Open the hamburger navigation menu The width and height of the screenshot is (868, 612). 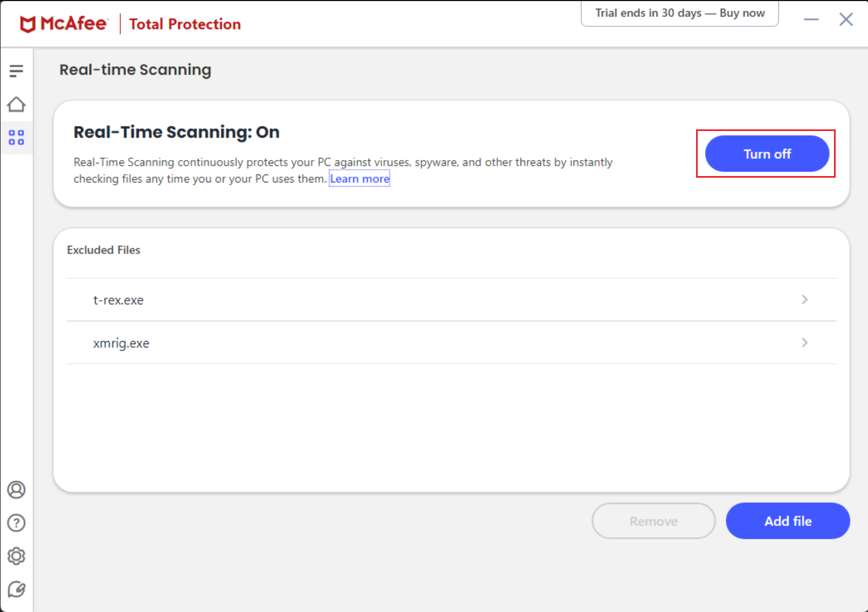pos(16,71)
